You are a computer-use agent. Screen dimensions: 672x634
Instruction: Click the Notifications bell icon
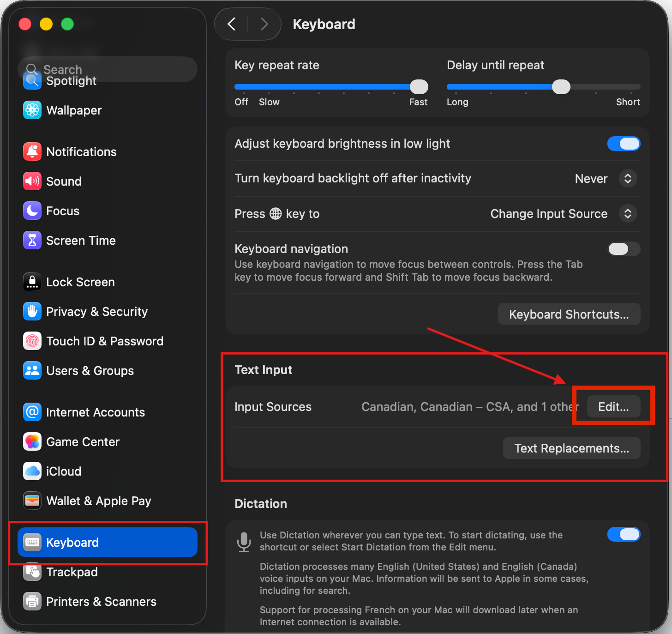pos(32,151)
